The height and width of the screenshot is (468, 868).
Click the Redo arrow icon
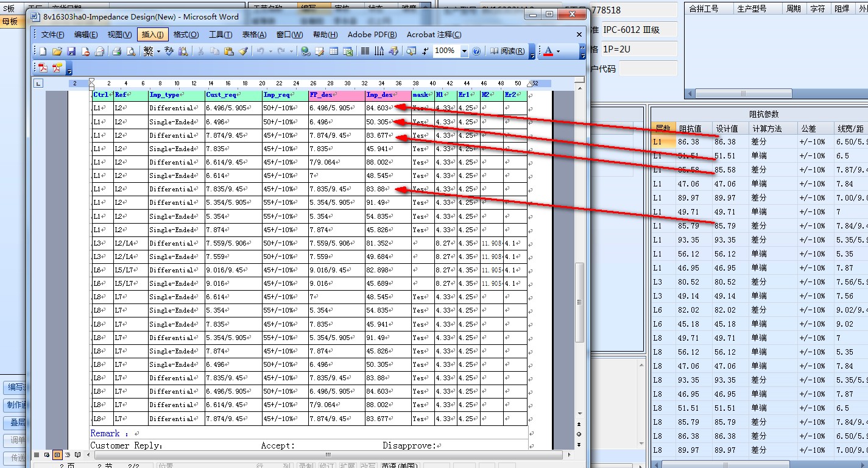[280, 51]
